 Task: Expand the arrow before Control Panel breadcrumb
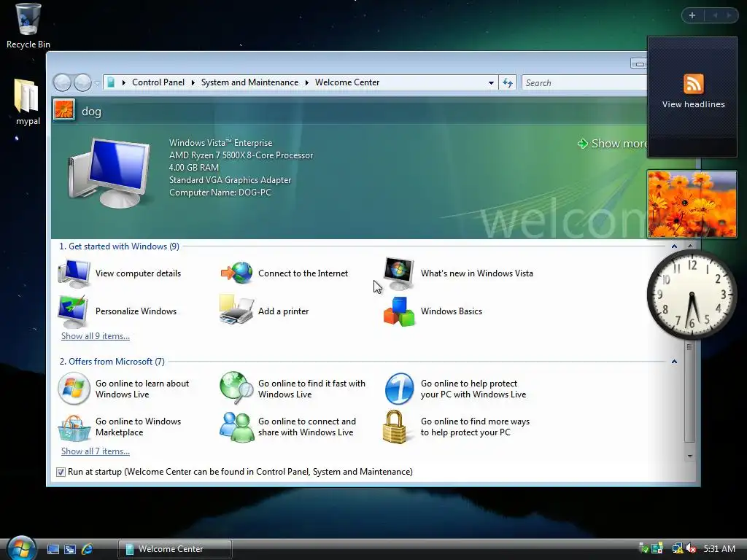[x=124, y=82]
